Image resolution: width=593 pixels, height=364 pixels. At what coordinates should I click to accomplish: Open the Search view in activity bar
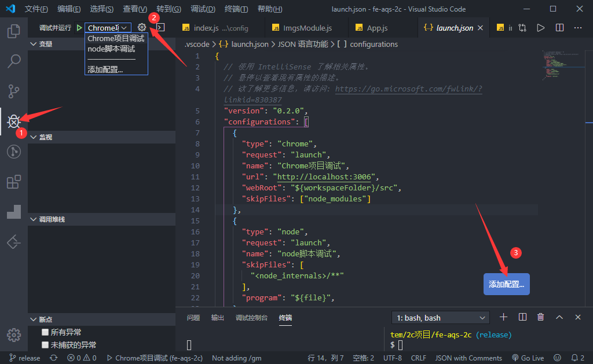(x=14, y=61)
